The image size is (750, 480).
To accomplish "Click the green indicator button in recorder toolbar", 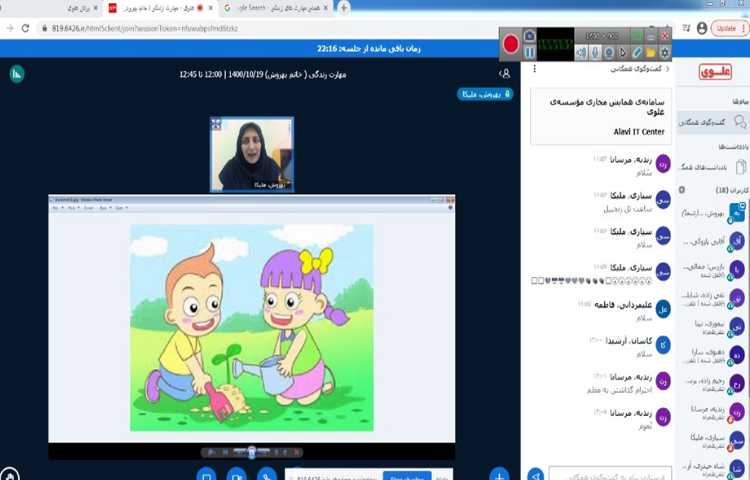I will tap(637, 36).
